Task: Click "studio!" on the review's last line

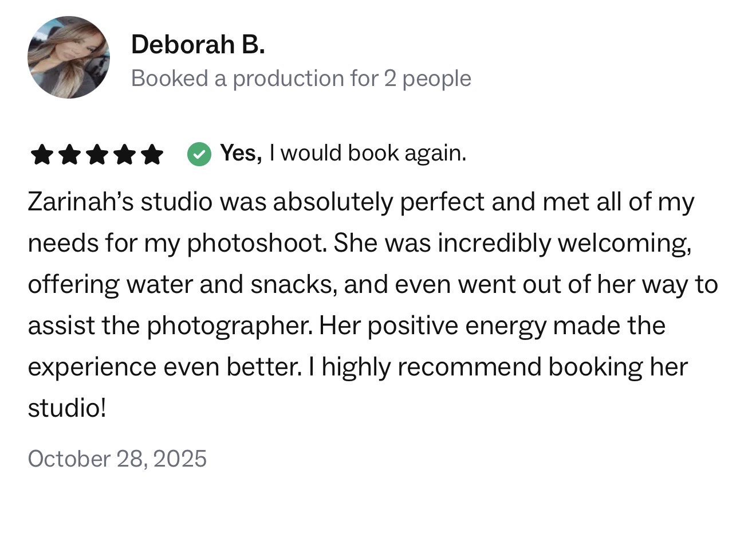Action: (66, 408)
